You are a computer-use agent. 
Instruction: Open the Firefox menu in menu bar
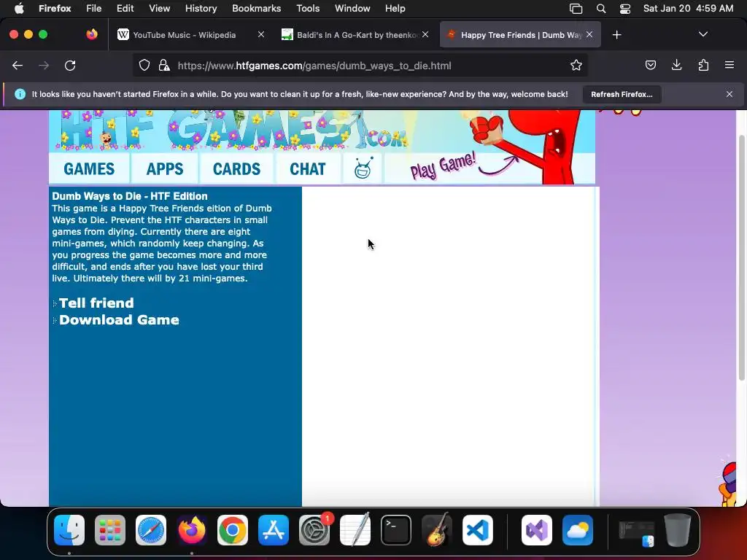point(55,8)
